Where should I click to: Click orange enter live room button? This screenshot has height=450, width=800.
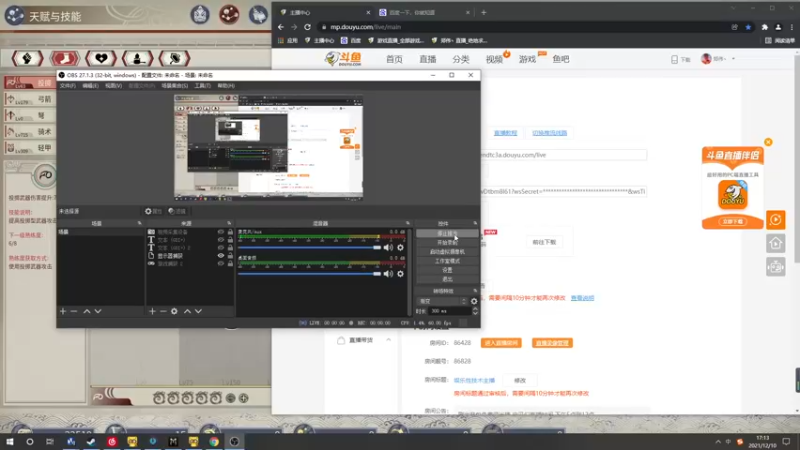tap(501, 343)
